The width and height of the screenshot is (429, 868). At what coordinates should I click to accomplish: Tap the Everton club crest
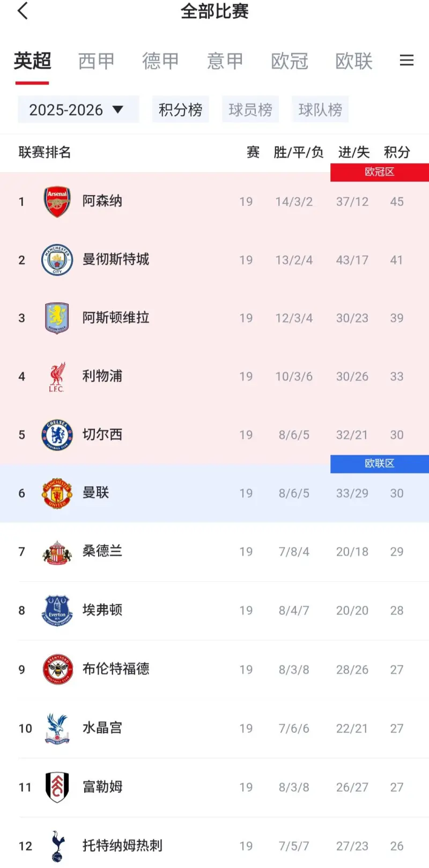point(57,611)
